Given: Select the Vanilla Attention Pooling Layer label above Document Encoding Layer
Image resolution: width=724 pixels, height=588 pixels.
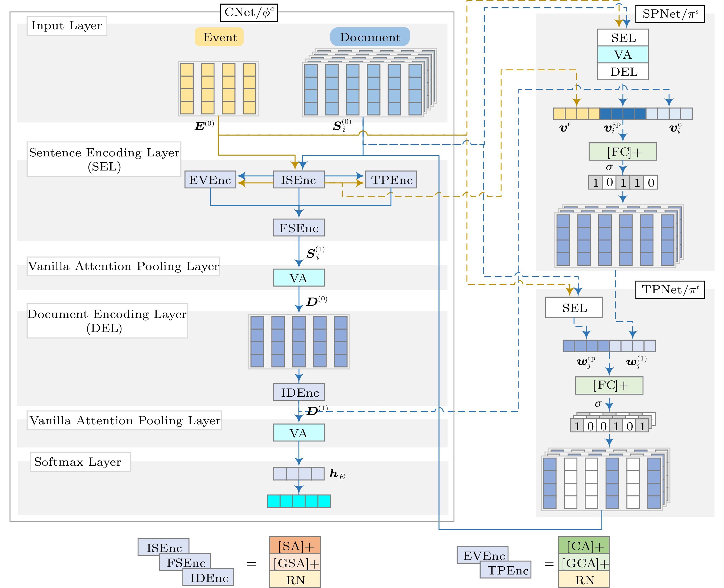Looking at the screenshot, I should coord(123,266).
